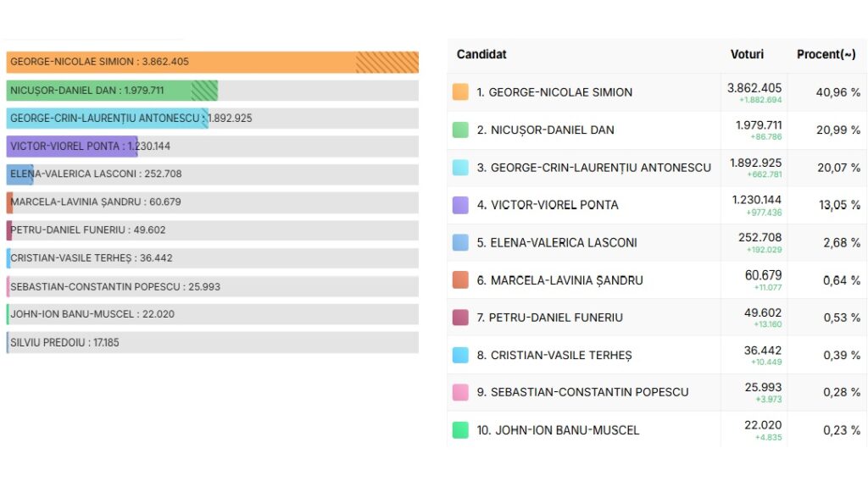Click the pink swatch beside Sebastian-Constantin Popescu

(x=460, y=392)
